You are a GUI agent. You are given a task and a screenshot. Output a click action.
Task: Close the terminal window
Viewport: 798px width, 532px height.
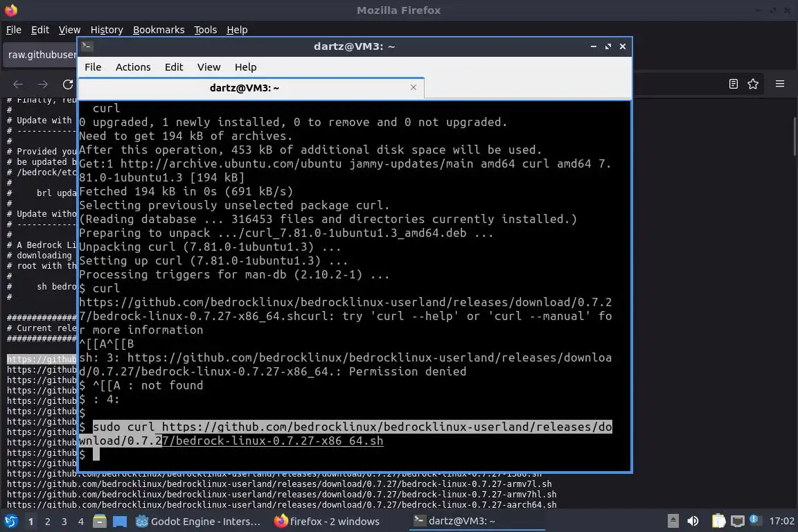tap(623, 46)
